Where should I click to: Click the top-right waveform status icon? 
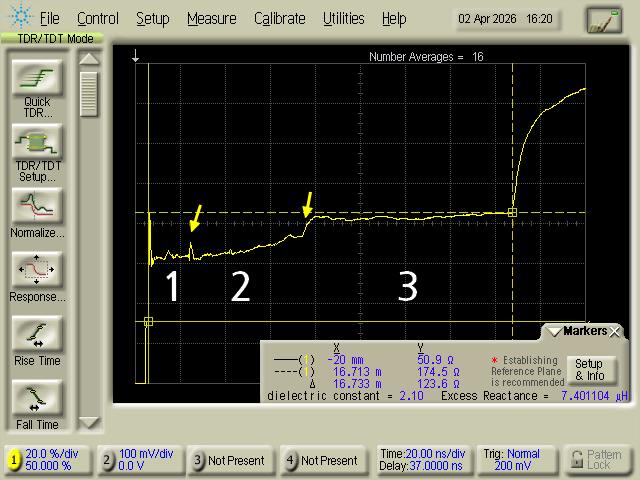click(x=603, y=19)
